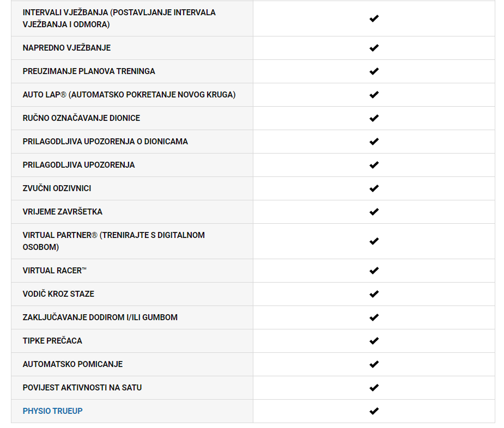Screen dimensions: 504x428
Task: Click checkmark for ZVUČNI ODZIVNICI
Action: (x=374, y=188)
